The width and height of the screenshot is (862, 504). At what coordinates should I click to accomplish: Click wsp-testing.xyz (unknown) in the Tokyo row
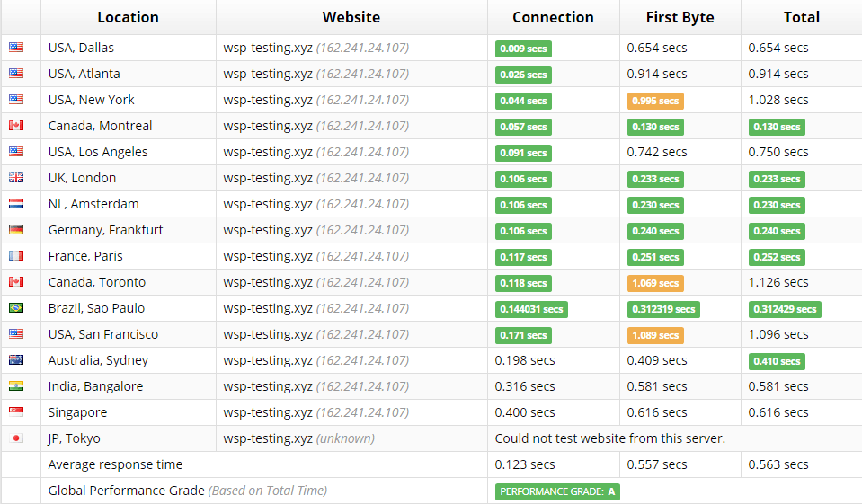299,438
